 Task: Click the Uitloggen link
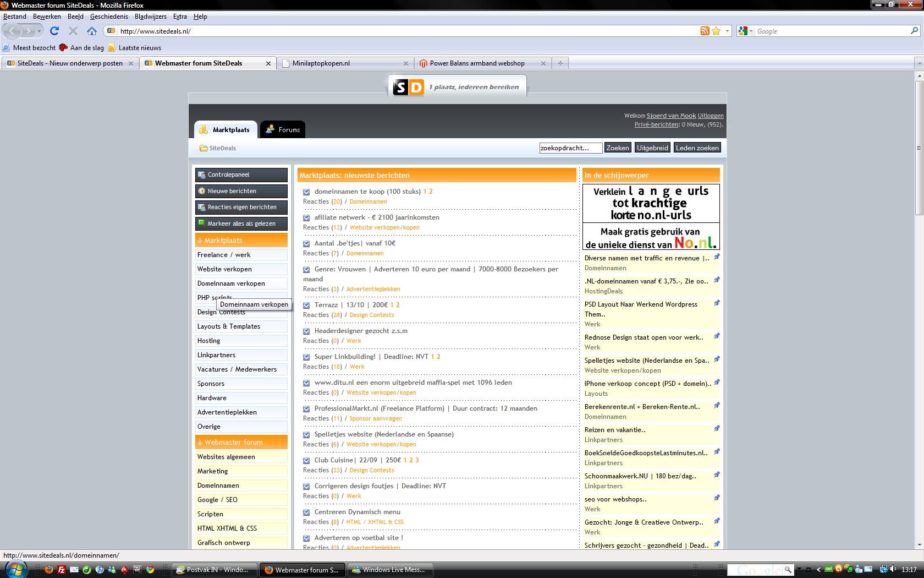pyautogui.click(x=711, y=116)
